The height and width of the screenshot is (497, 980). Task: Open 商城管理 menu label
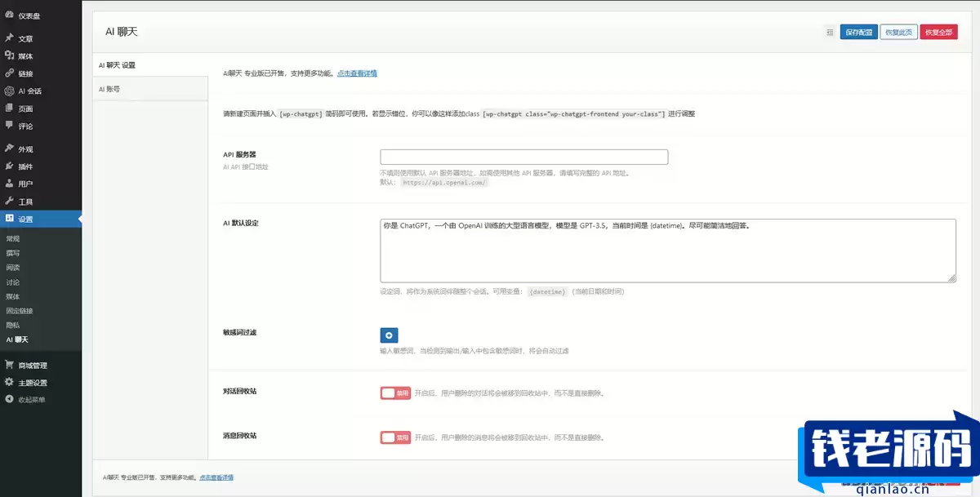coord(33,366)
